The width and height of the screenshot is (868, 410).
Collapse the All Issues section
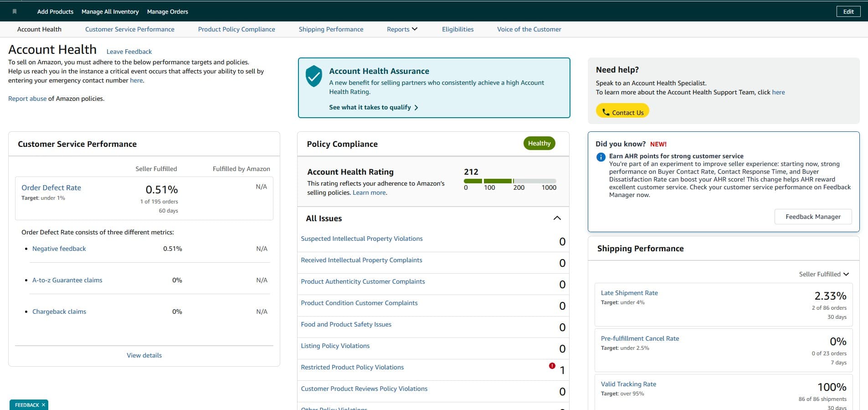tap(557, 218)
